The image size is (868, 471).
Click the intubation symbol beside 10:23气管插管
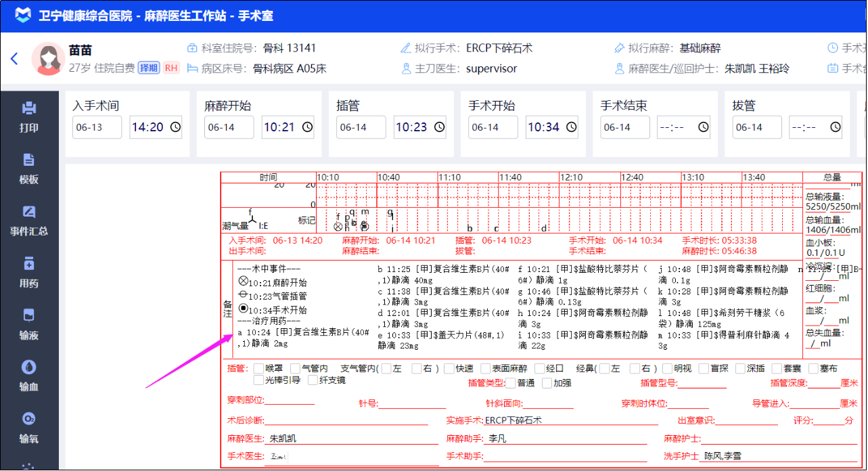coord(243,295)
